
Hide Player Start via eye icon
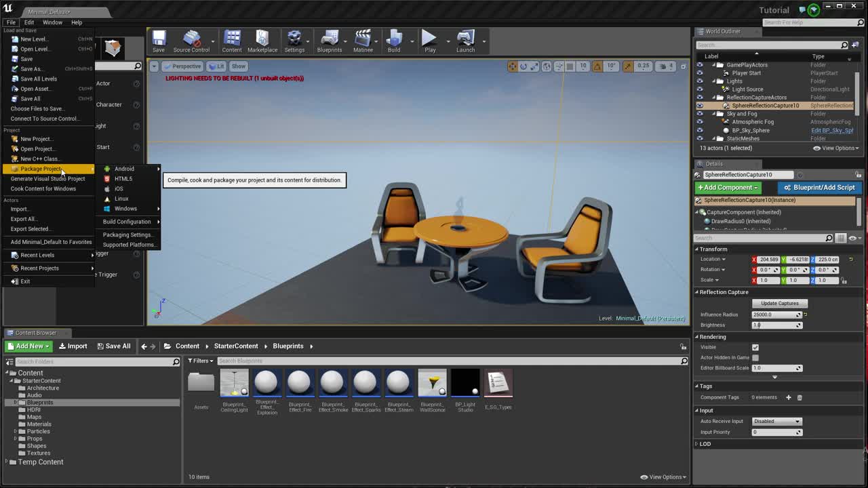click(x=700, y=73)
